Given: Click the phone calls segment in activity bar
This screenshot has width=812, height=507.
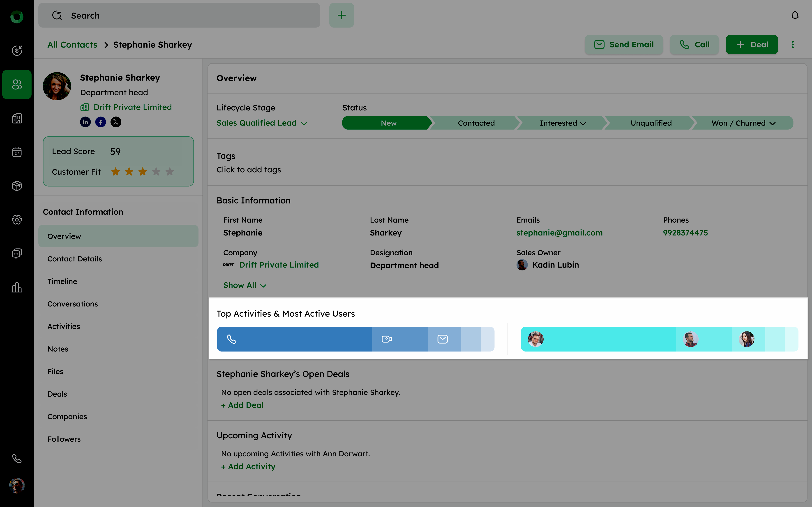Looking at the screenshot, I should click(294, 339).
